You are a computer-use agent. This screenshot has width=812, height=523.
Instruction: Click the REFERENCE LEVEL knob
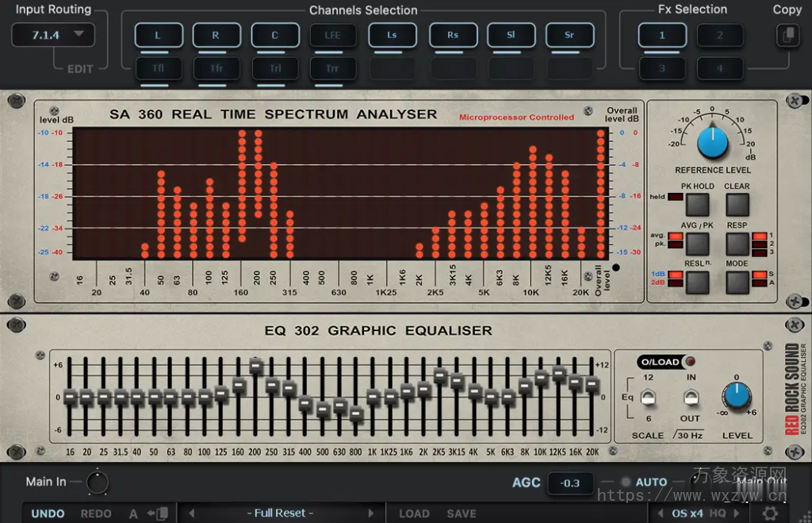pos(710,143)
